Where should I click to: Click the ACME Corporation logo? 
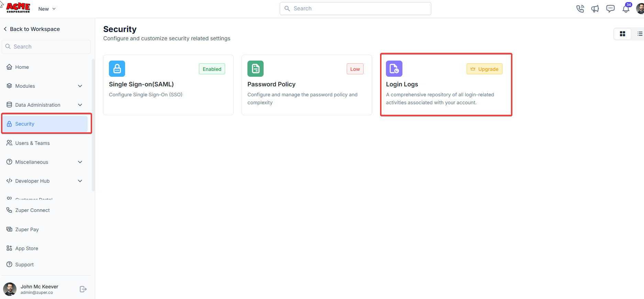point(18,8)
